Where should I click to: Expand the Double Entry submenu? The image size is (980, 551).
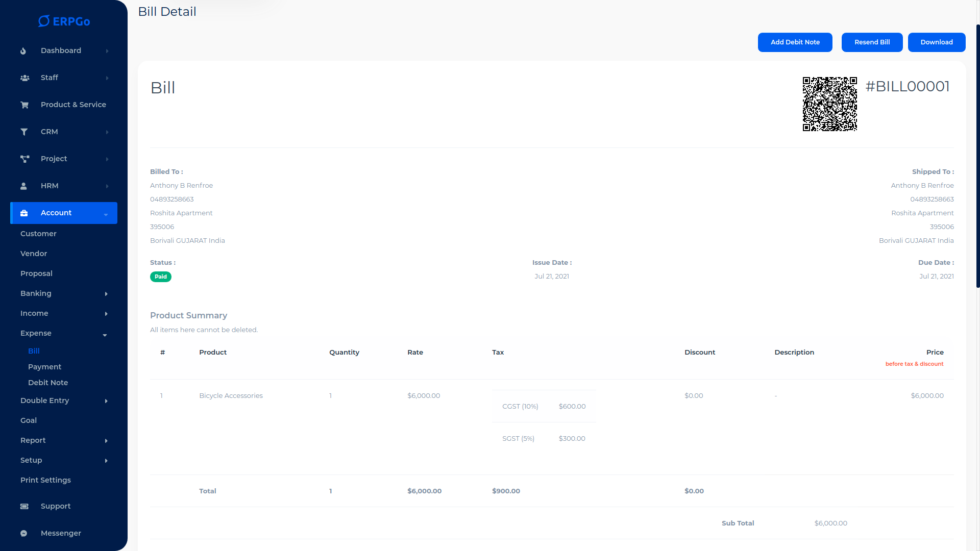[106, 401]
